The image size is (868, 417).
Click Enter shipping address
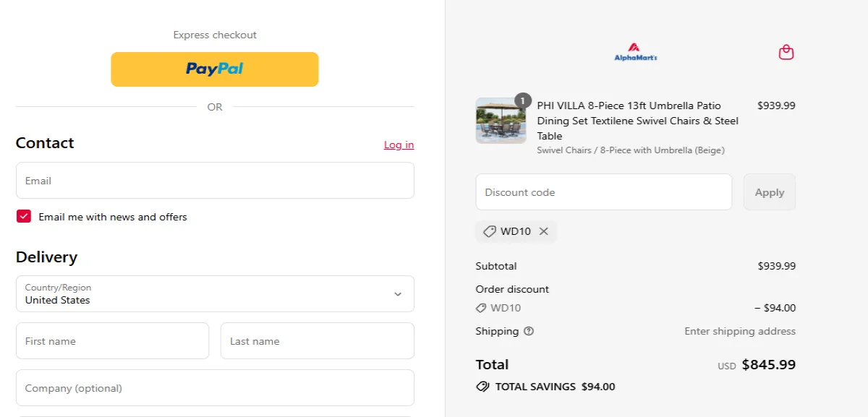click(x=739, y=331)
